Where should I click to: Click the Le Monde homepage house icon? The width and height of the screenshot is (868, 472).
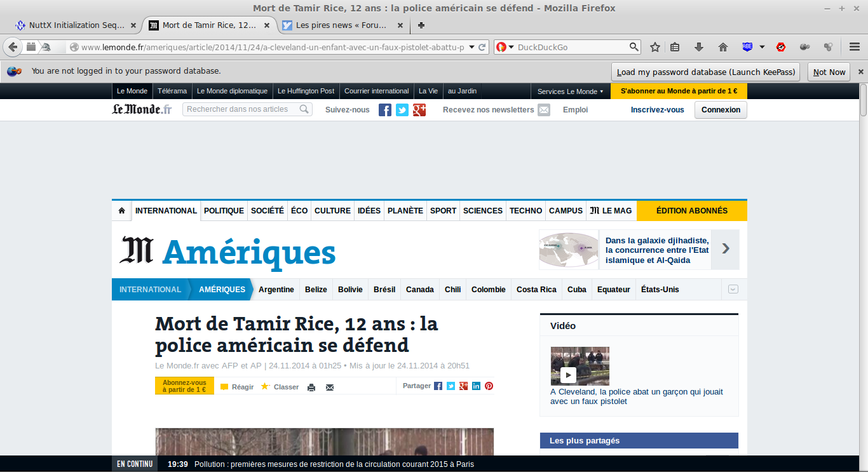[121, 210]
